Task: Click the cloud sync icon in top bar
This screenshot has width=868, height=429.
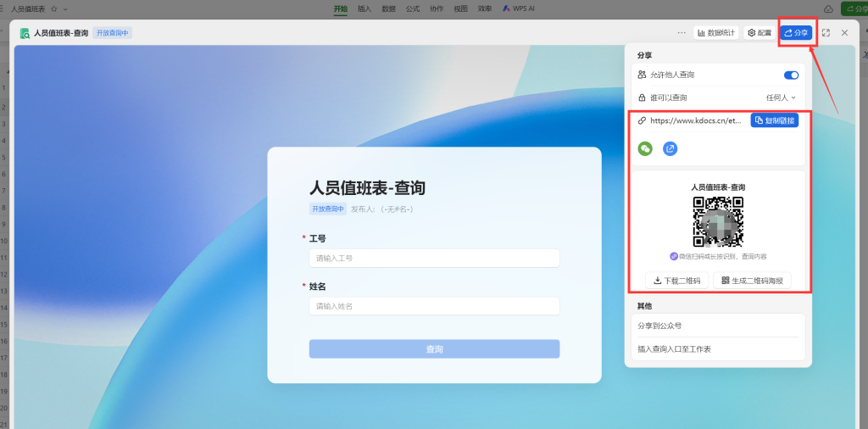Action: [828, 8]
